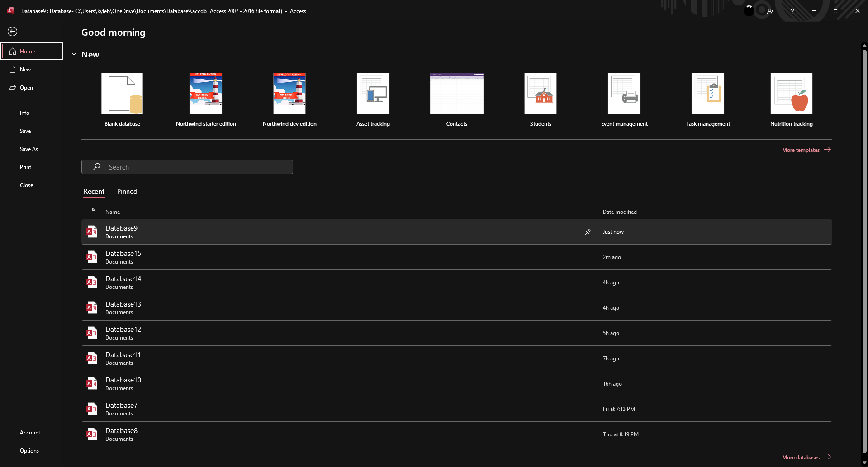Click the back arrow icon
This screenshot has height=467, width=868.
pyautogui.click(x=13, y=31)
